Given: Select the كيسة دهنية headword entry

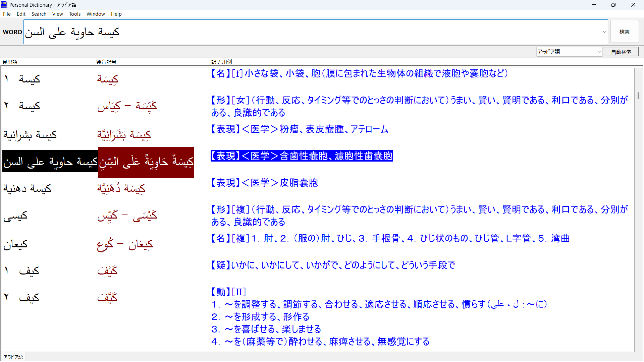Looking at the screenshot, I should click(x=28, y=188).
